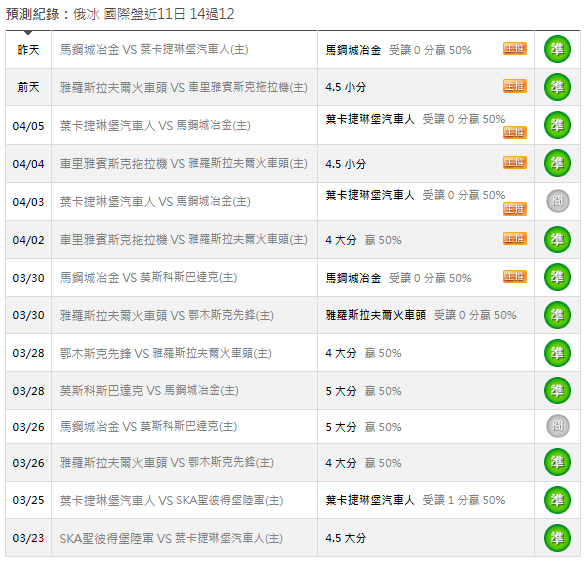
Task: Click the orange 主推 badge in the 04/04 row
Action: tap(514, 163)
